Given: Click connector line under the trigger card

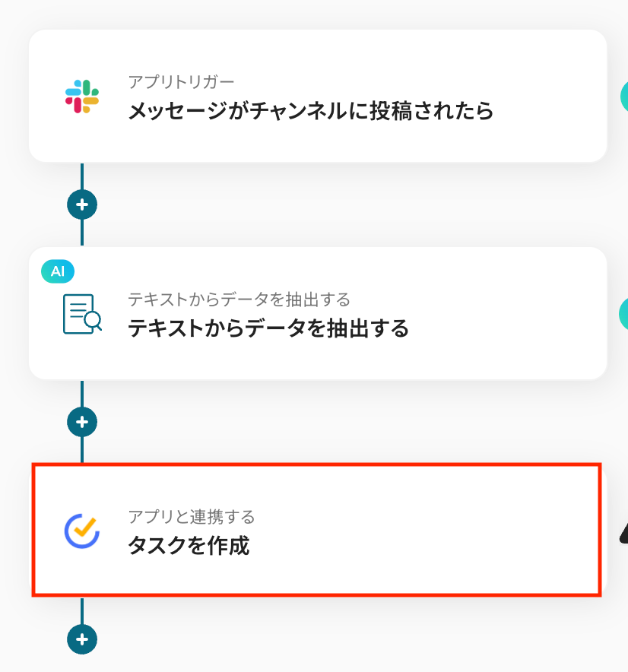Looking at the screenshot, I should [82, 176].
